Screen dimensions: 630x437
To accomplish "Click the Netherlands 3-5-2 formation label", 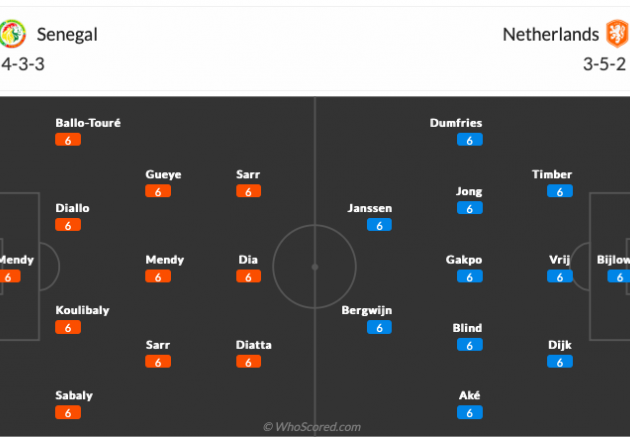I will 604,64.
